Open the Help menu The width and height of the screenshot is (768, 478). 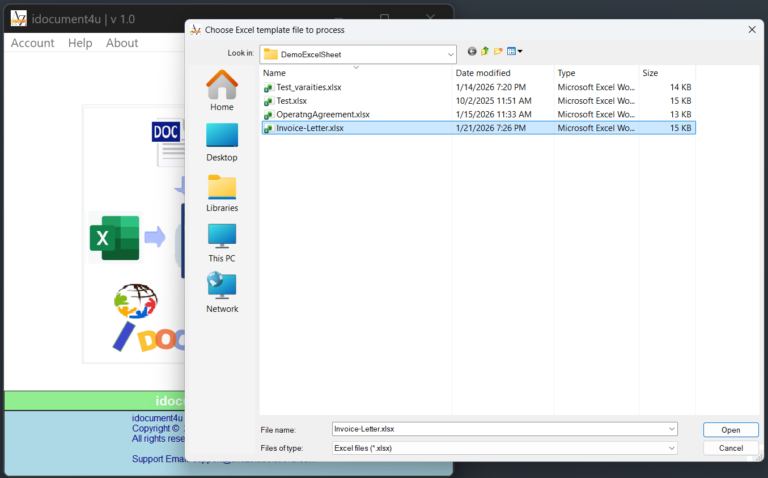[x=80, y=43]
